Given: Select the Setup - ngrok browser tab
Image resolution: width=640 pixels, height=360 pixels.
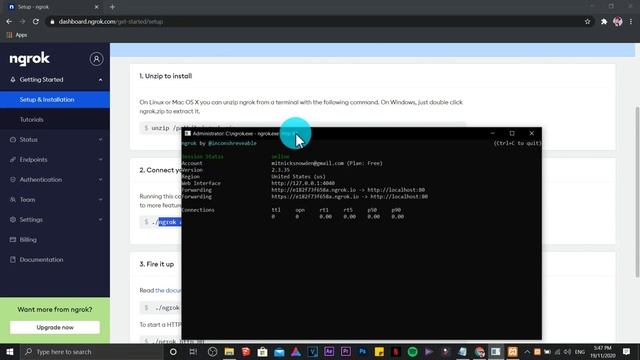Looking at the screenshot, I should 53,7.
